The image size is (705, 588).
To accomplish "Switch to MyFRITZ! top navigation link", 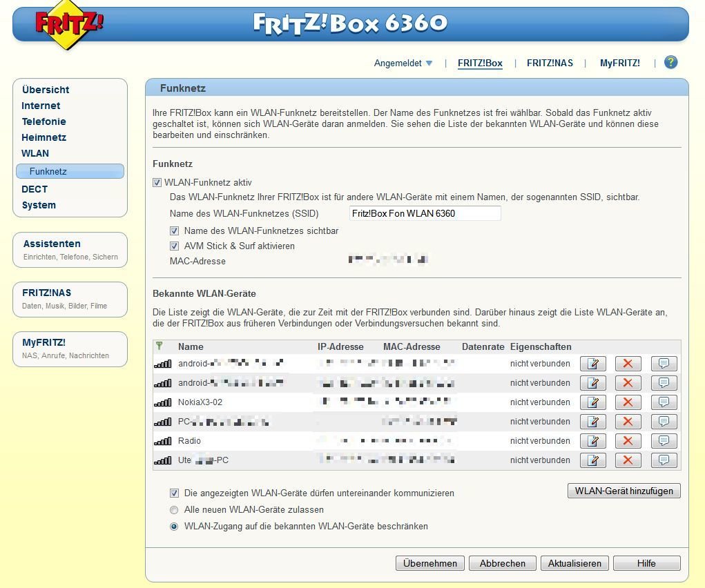I will [x=619, y=63].
